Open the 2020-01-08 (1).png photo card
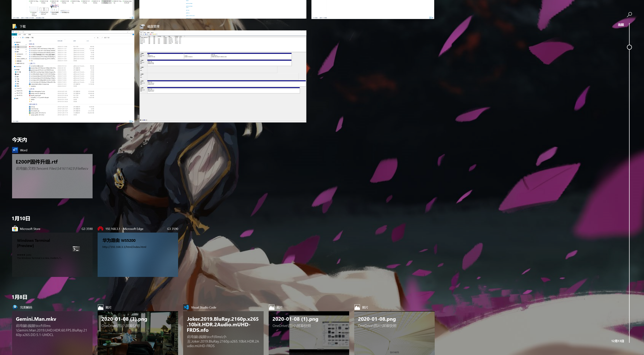This screenshot has width=644, height=355. [x=309, y=333]
